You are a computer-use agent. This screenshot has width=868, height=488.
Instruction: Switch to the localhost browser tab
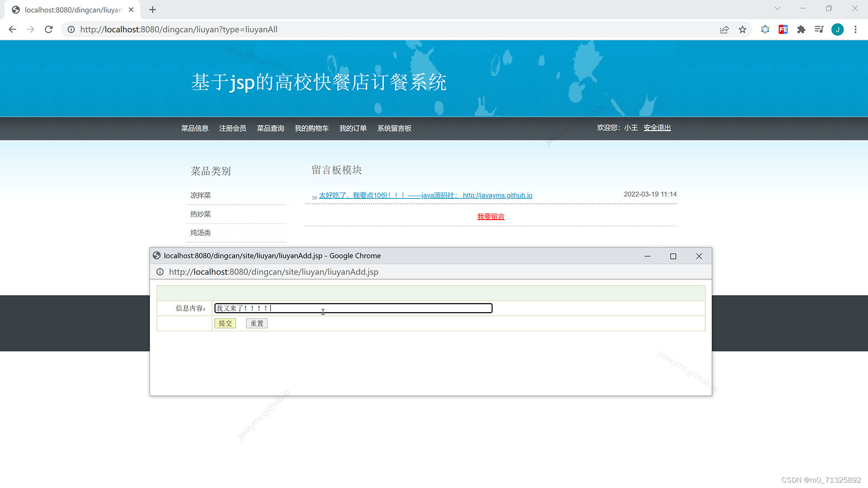coord(68,9)
